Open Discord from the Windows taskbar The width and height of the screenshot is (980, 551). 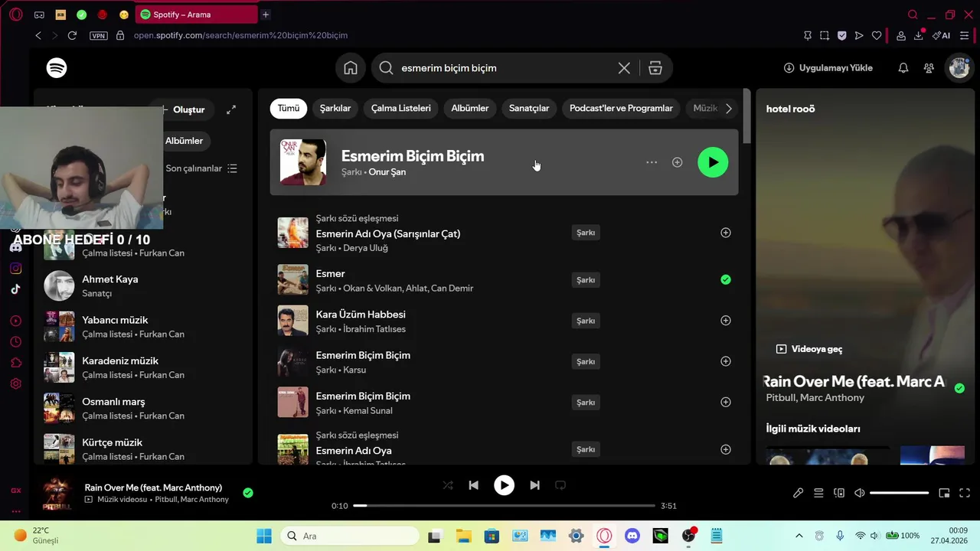[632, 536]
